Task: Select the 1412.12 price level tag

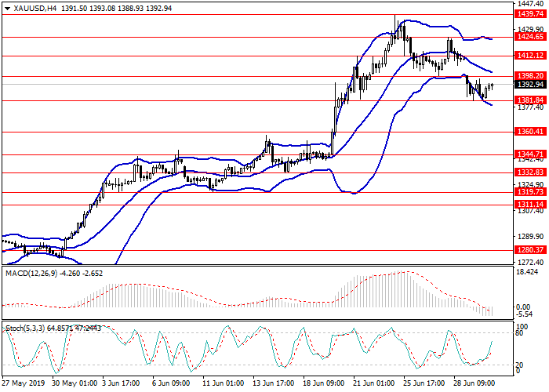Action: tap(529, 55)
